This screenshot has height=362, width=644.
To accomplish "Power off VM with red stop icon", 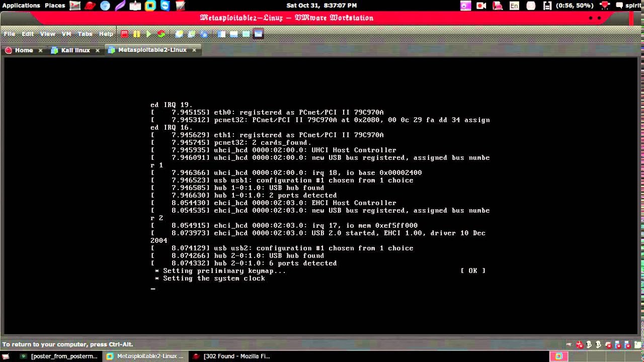I will tap(124, 34).
